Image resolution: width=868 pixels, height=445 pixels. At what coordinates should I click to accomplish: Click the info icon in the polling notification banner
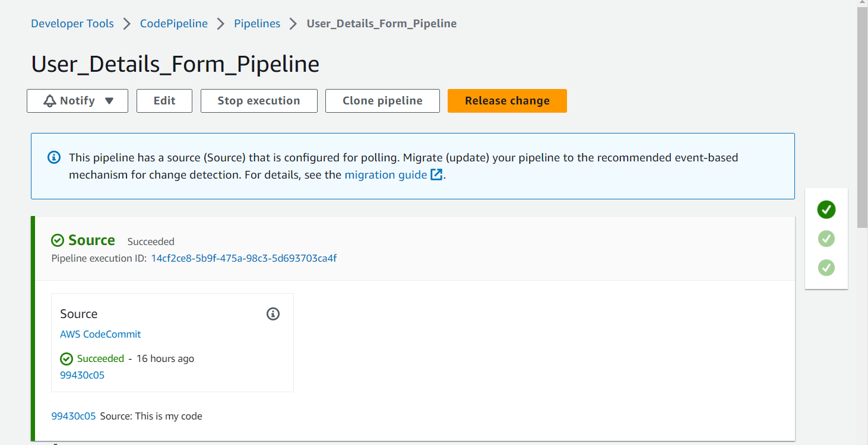(x=54, y=157)
